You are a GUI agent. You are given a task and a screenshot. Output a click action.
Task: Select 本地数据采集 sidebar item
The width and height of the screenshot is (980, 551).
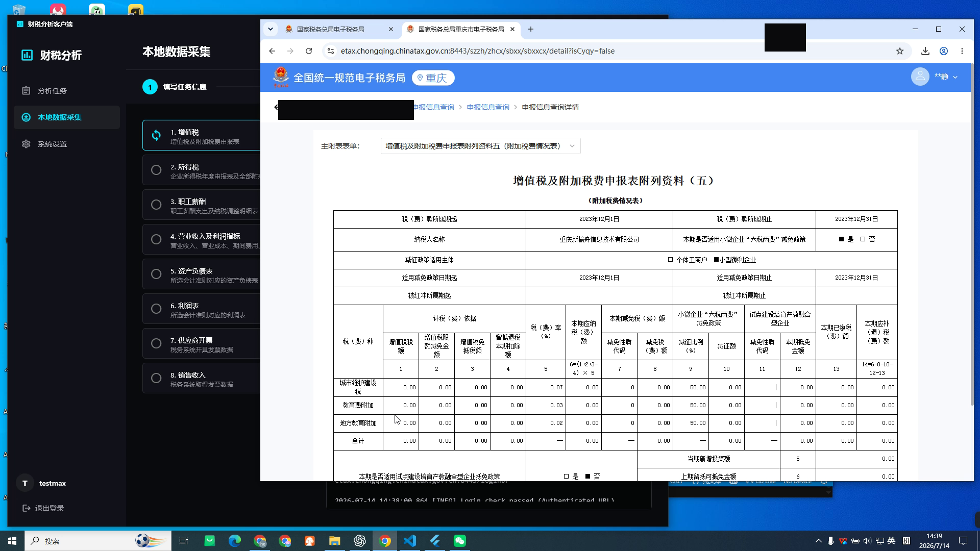coord(67,117)
